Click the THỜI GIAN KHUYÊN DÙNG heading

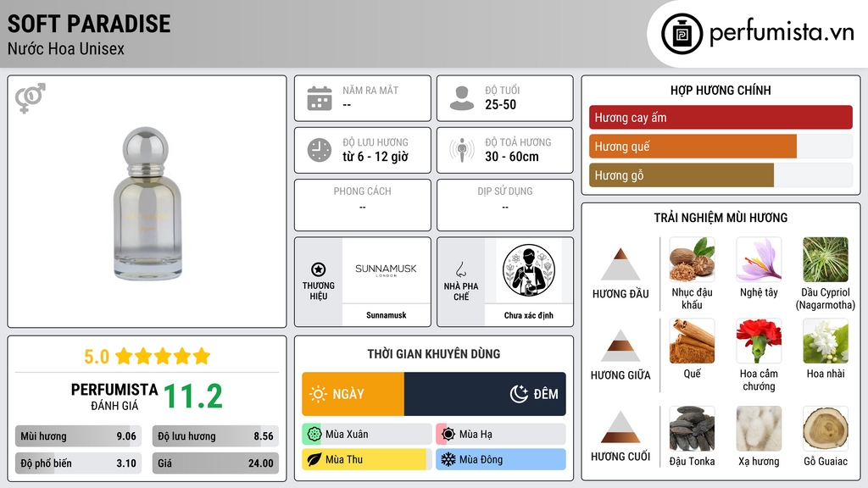(x=433, y=353)
